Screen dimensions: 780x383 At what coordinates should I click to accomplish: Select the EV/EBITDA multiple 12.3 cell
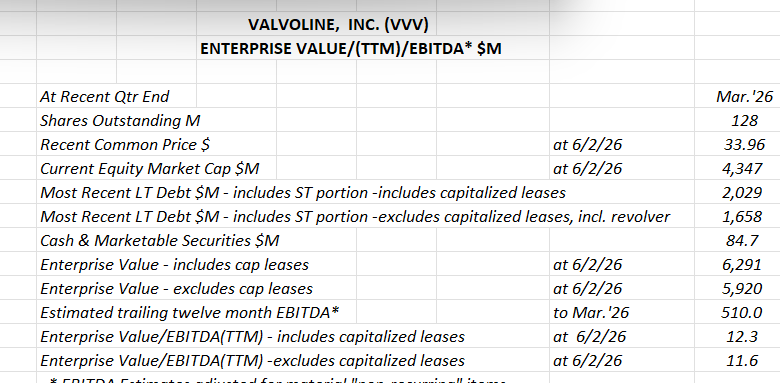click(737, 336)
